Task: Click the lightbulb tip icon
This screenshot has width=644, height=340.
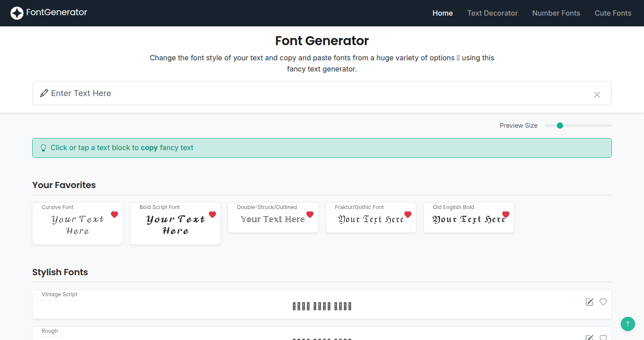Action: [x=43, y=148]
